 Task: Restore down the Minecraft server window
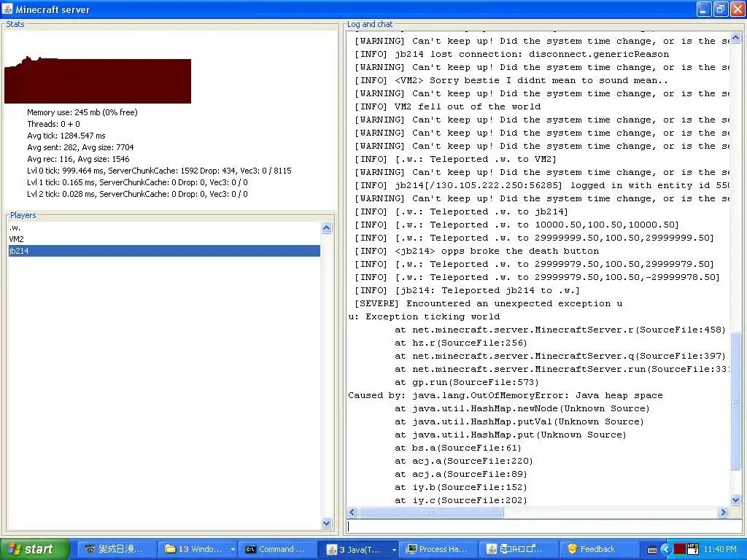tap(721, 9)
